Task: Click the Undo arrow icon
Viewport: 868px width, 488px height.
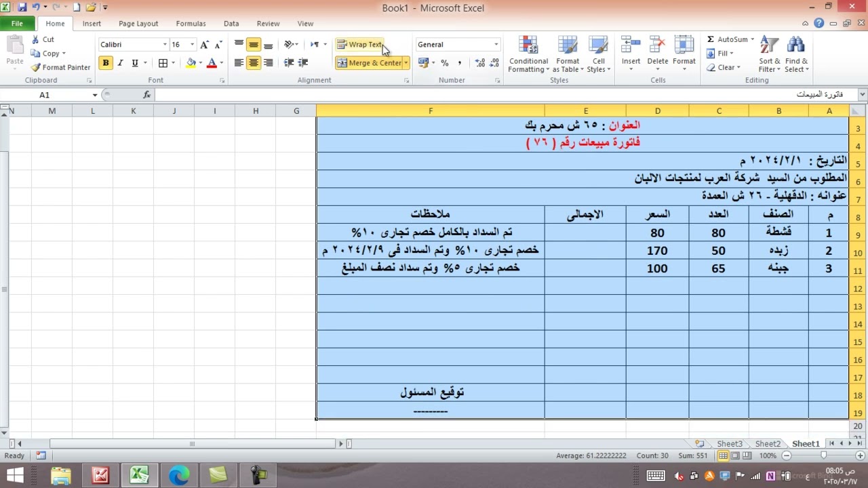Action: click(35, 8)
